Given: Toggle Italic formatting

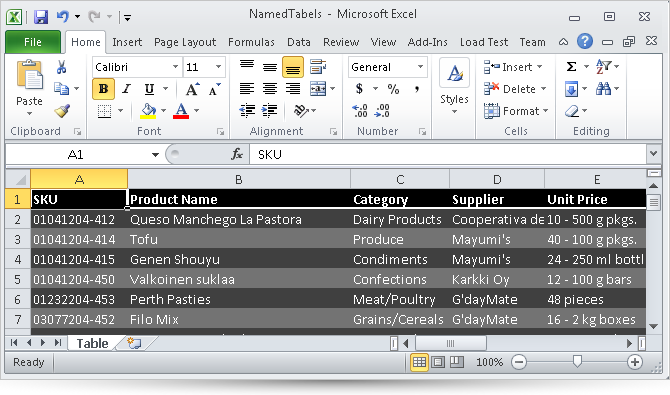Looking at the screenshot, I should tap(126, 89).
